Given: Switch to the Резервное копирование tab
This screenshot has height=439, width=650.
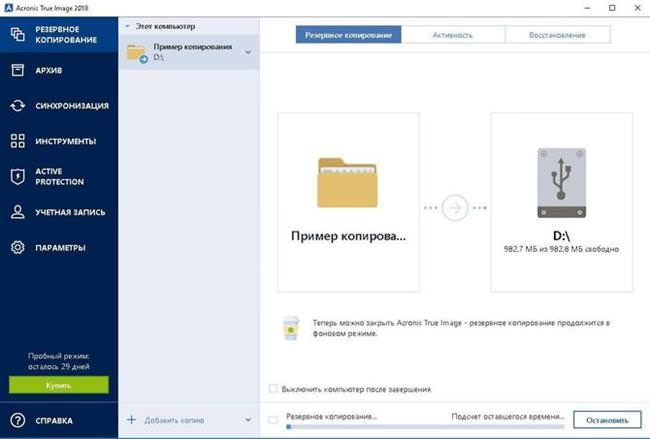Looking at the screenshot, I should click(x=348, y=35).
